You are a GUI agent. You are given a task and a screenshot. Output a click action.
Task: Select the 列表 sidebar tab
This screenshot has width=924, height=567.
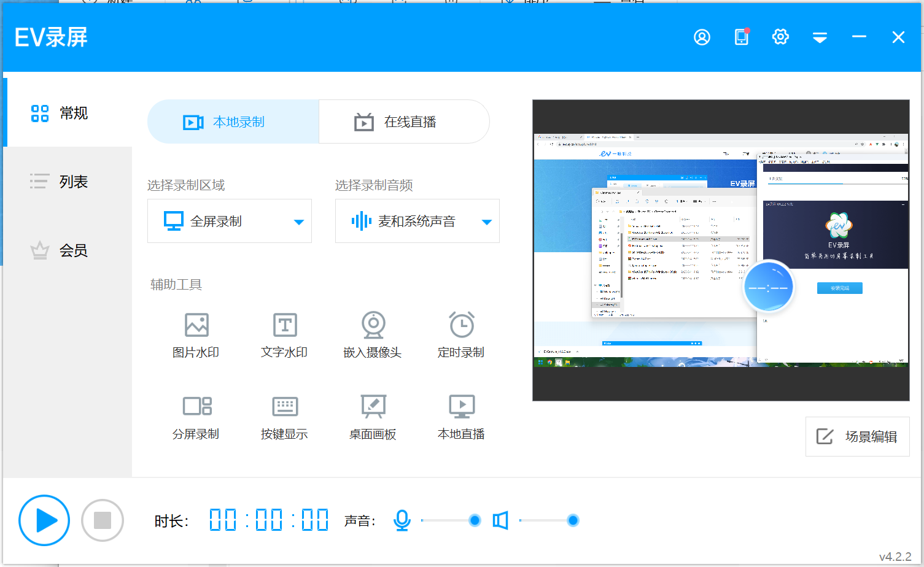coord(68,182)
